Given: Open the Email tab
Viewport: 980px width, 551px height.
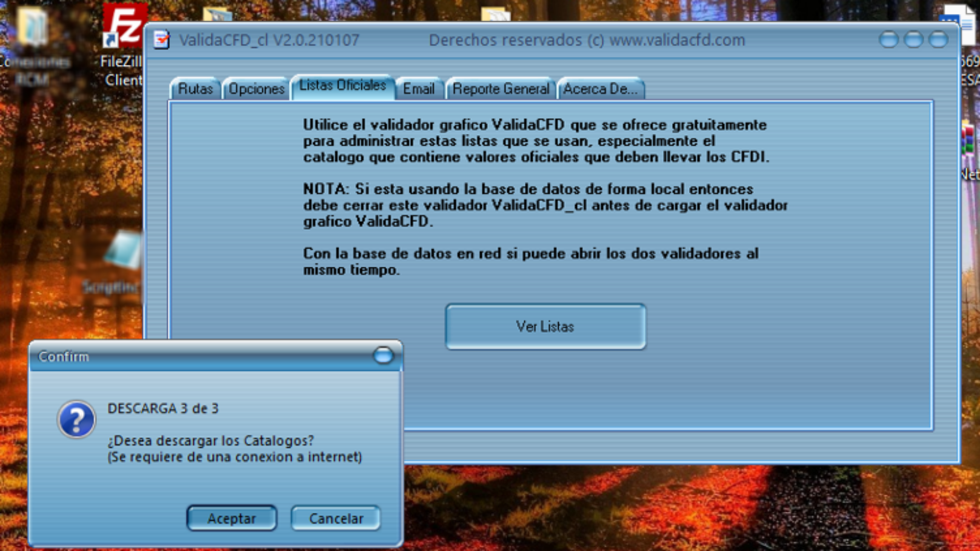Looking at the screenshot, I should click(x=419, y=89).
